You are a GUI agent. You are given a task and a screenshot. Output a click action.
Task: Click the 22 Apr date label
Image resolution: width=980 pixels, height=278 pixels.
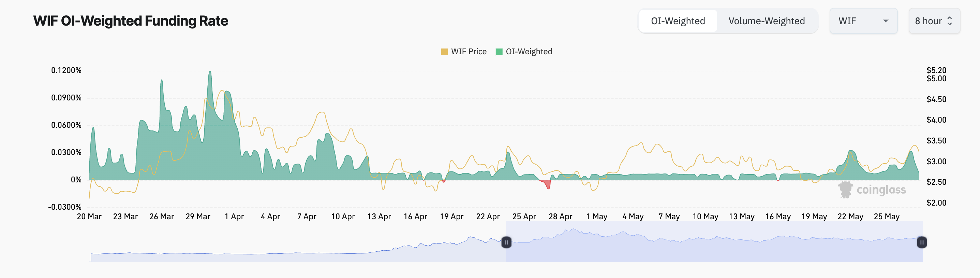488,217
